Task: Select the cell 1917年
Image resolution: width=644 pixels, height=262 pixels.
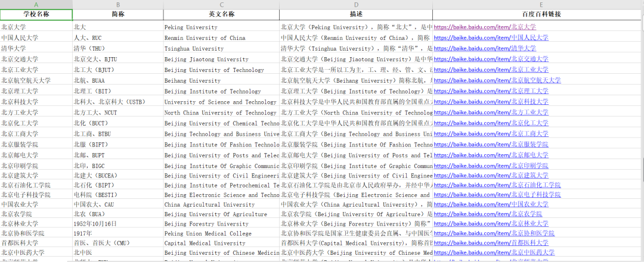Action: (118, 233)
